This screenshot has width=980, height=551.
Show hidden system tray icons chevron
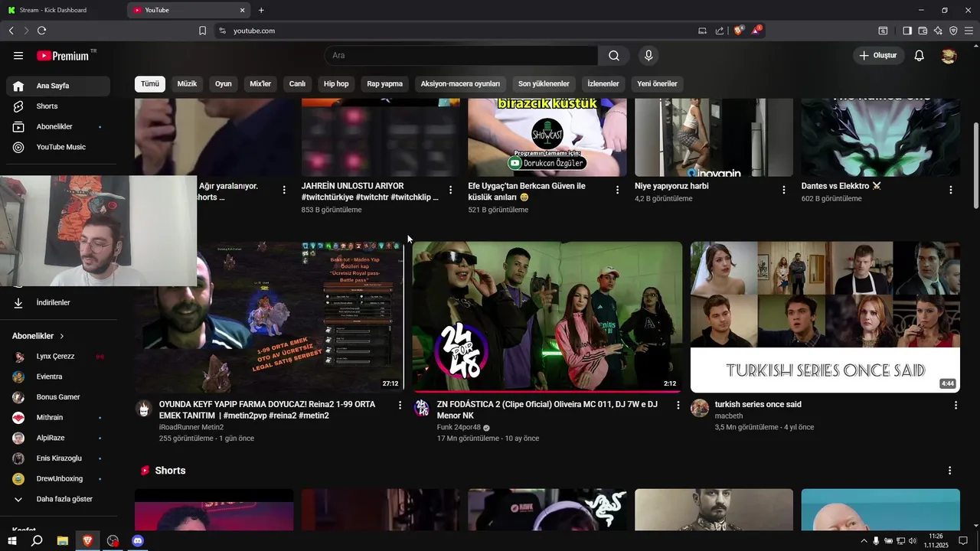[x=864, y=541]
